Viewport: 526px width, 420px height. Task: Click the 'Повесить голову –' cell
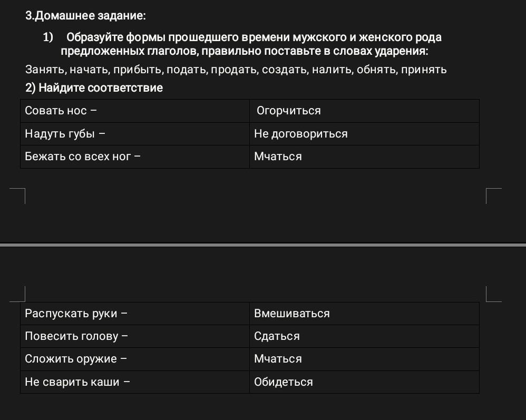point(135,336)
